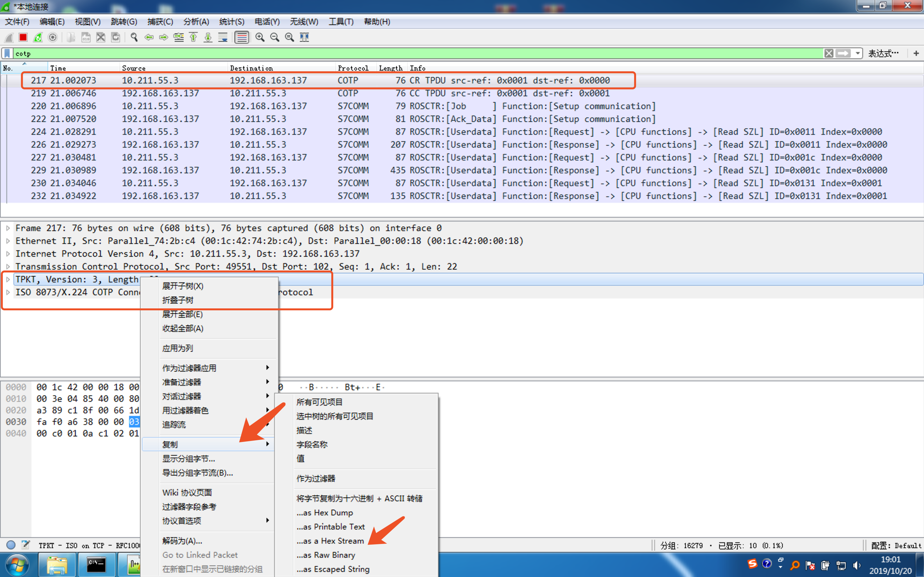Open the capture options gear icon
Image resolution: width=924 pixels, height=577 pixels.
pyautogui.click(x=53, y=38)
